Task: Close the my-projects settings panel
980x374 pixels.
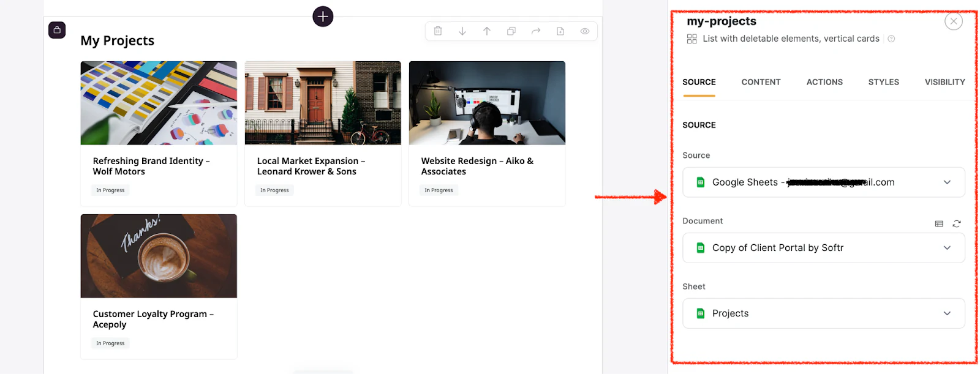Action: [954, 21]
